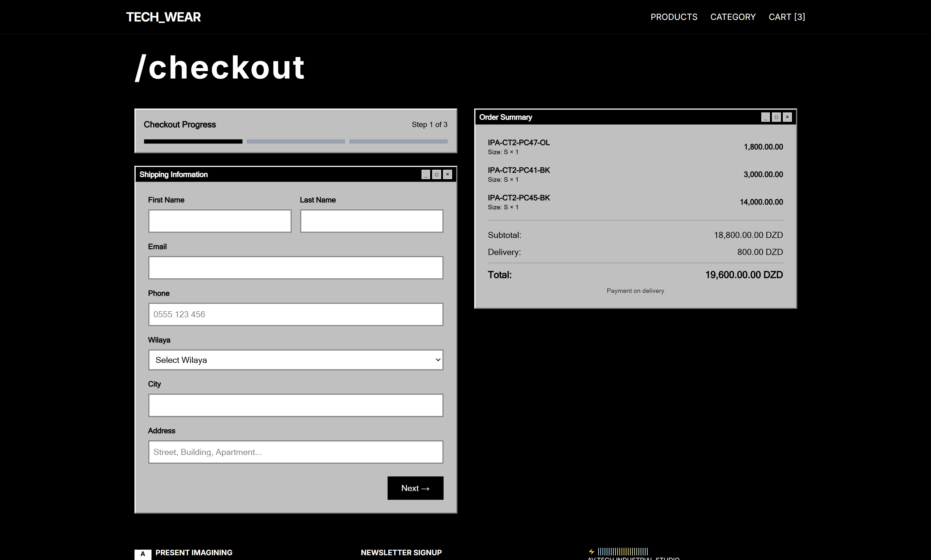Click into the Email input
The width and height of the screenshot is (931, 560).
[296, 268]
